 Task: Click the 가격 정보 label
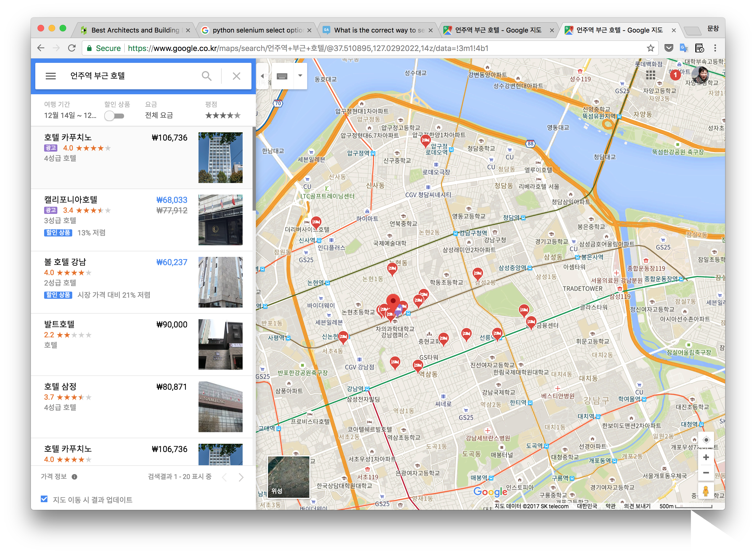pos(54,477)
